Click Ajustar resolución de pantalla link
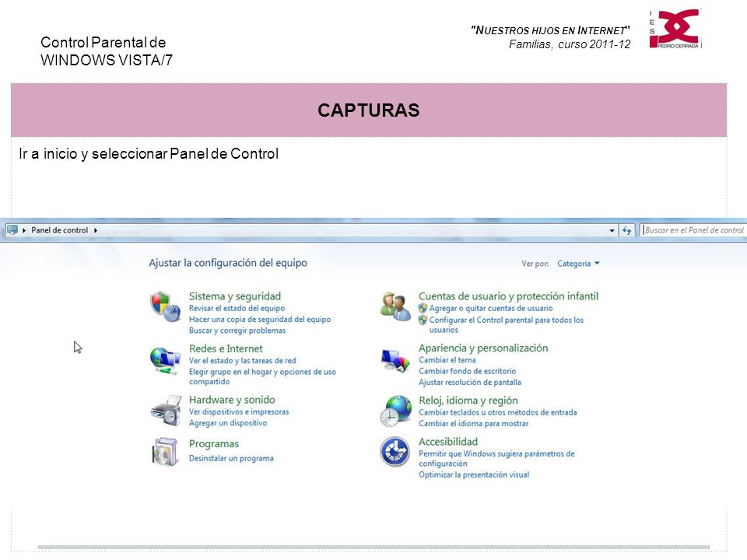 click(x=470, y=382)
